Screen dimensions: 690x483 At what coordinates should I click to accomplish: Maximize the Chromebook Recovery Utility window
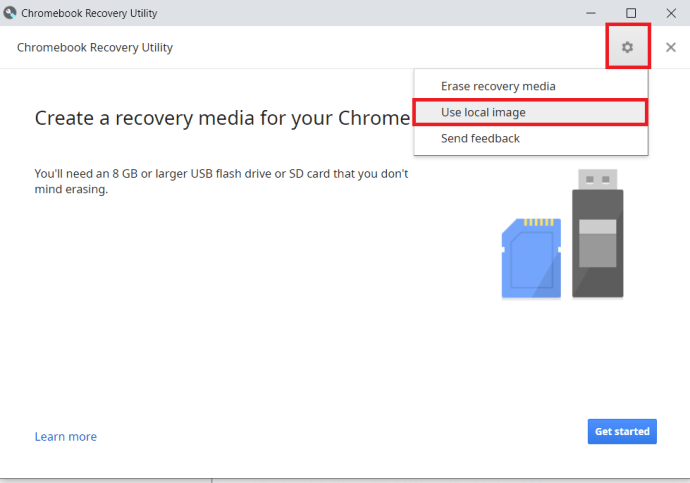(631, 13)
